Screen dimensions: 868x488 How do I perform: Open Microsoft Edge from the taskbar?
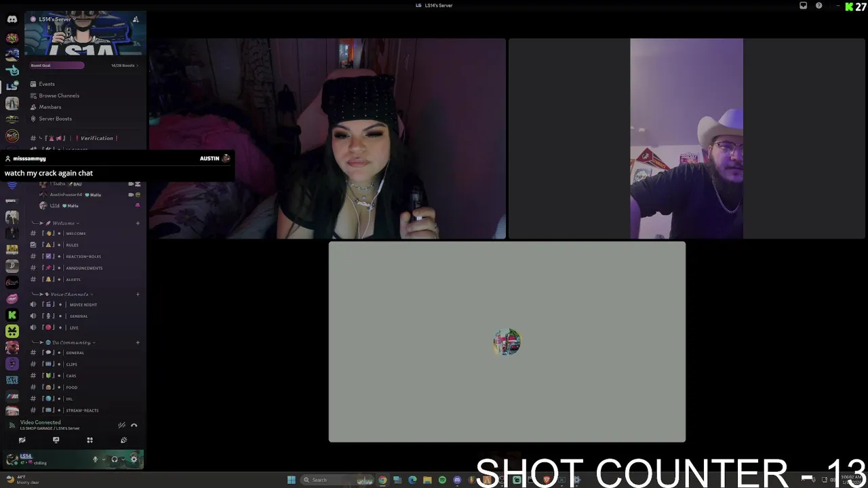coord(412,480)
